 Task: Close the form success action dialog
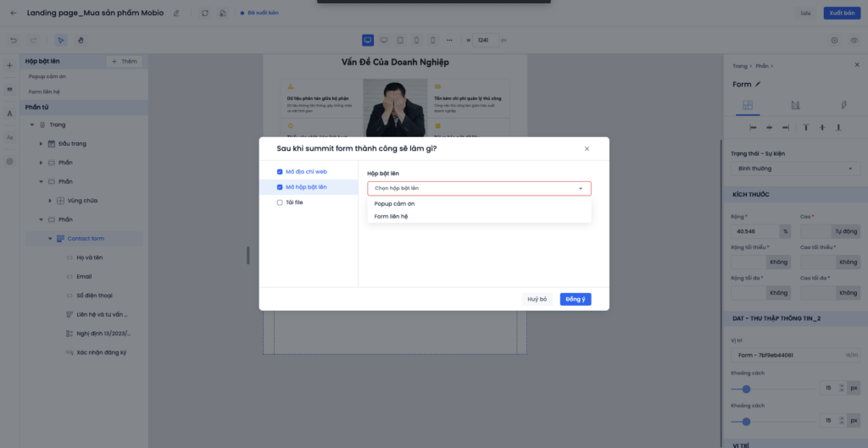click(x=587, y=148)
